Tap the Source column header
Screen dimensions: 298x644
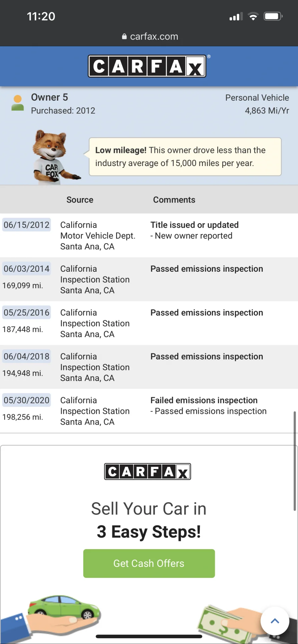pos(80,200)
